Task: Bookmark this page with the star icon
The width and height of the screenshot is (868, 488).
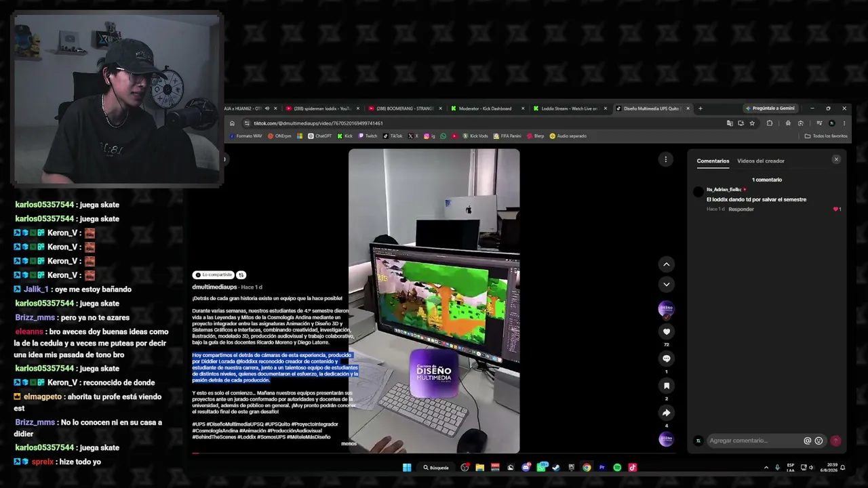Action: click(752, 123)
